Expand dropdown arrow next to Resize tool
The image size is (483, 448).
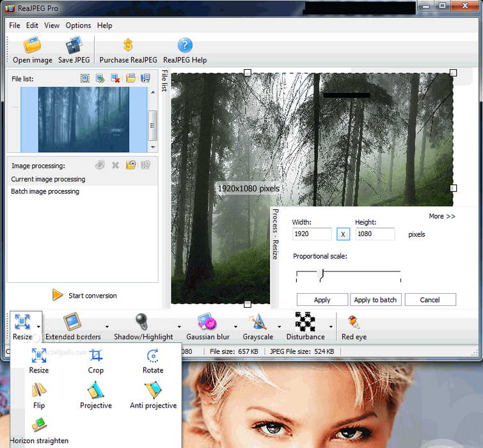point(38,326)
